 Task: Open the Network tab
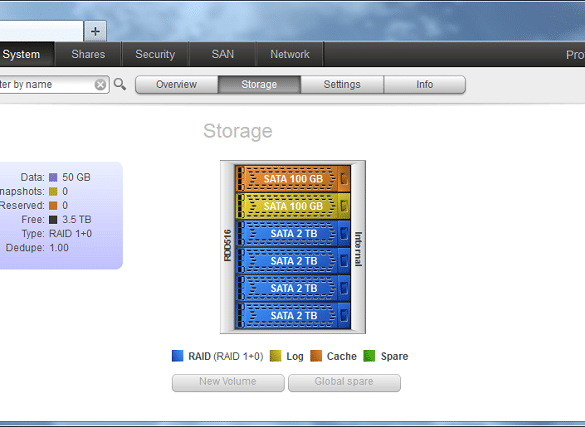(x=290, y=54)
